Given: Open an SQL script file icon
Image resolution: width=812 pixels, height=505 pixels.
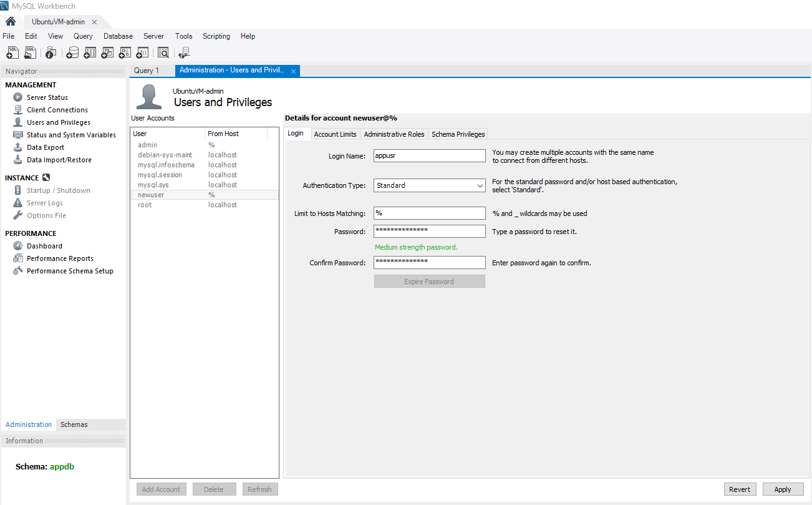Looking at the screenshot, I should (x=30, y=53).
